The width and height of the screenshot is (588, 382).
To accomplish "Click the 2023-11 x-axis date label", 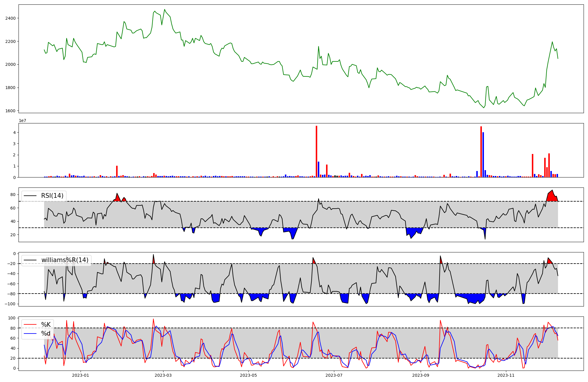I will 506,375.
